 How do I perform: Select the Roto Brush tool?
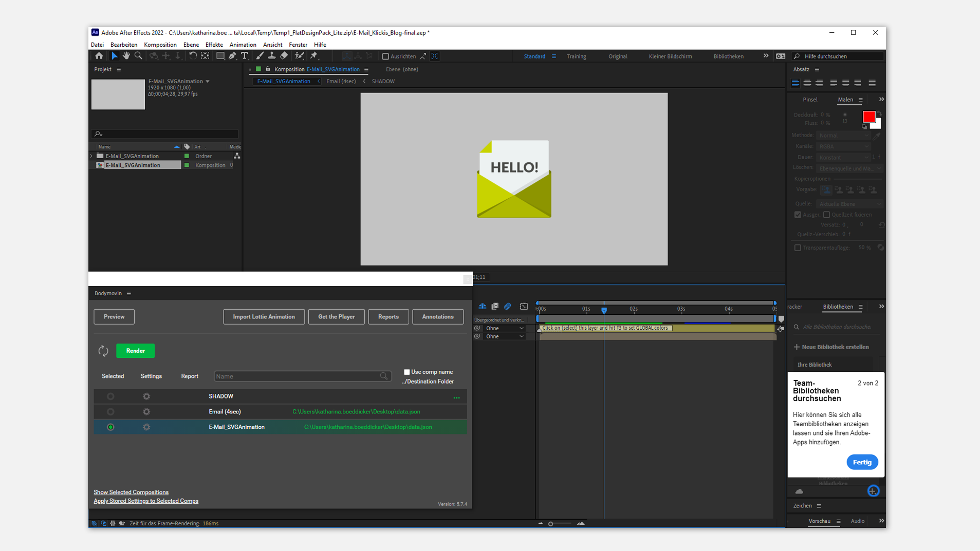(x=299, y=56)
